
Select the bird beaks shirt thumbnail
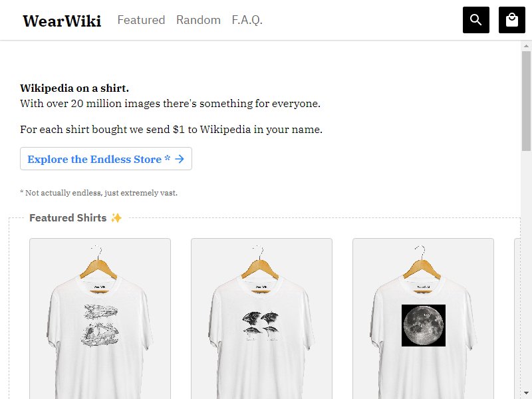[261, 319]
